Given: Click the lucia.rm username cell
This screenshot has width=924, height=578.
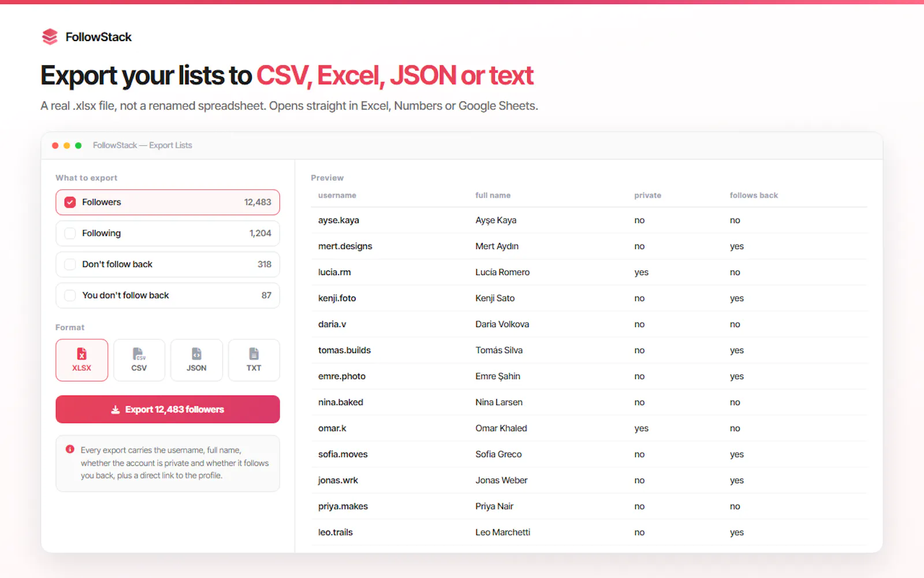Looking at the screenshot, I should coord(334,272).
